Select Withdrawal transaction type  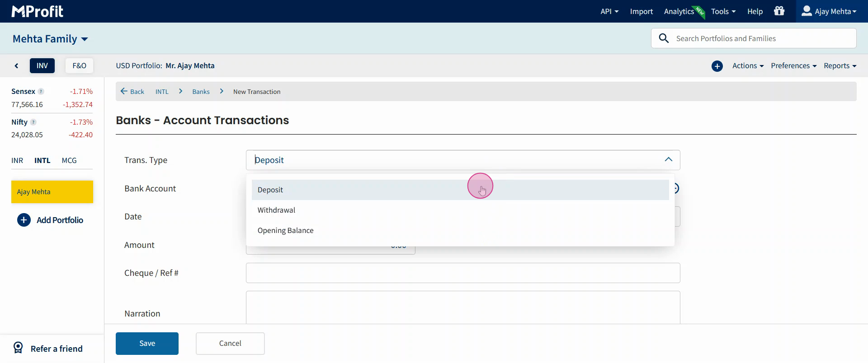click(460, 210)
